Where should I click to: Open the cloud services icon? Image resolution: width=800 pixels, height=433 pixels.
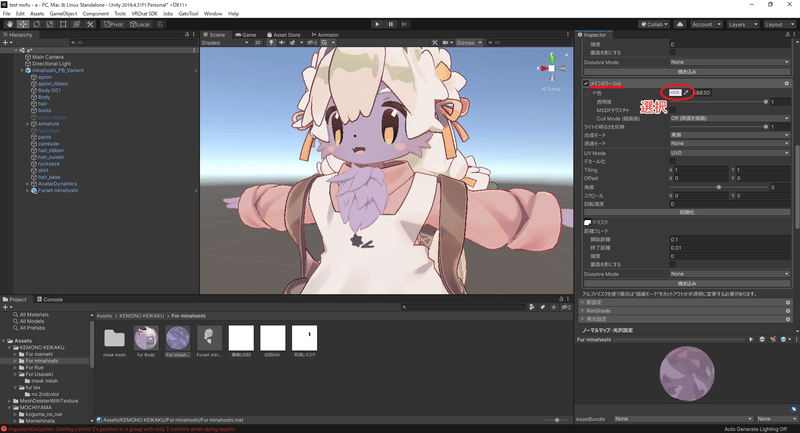tap(680, 24)
